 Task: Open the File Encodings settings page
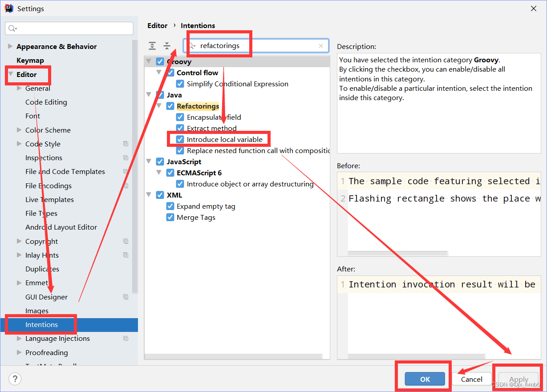point(49,186)
